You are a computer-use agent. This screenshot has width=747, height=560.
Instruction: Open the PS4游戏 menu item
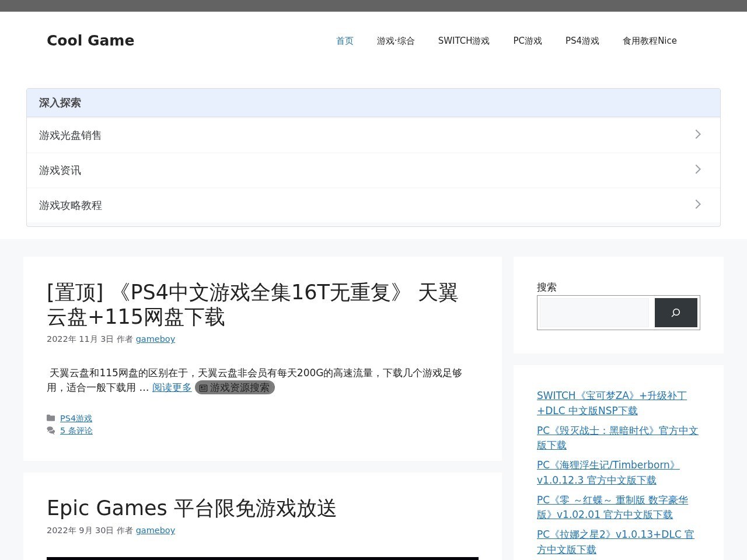pyautogui.click(x=582, y=41)
